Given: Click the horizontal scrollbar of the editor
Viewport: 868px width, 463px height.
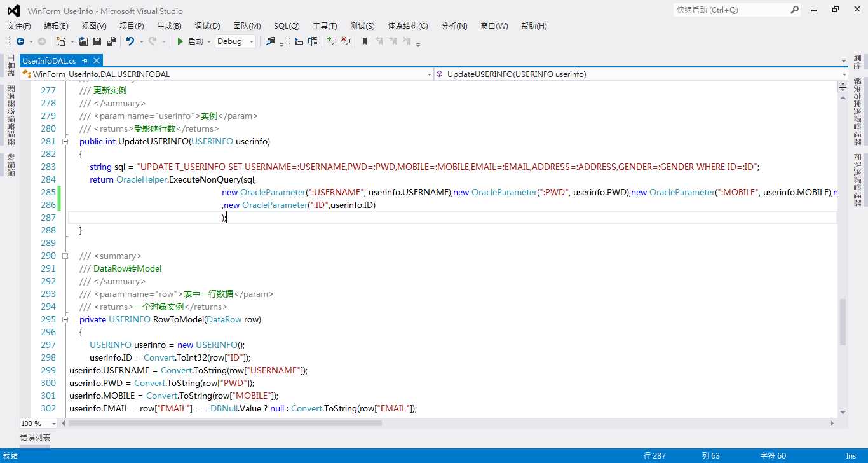Looking at the screenshot, I should (x=445, y=424).
